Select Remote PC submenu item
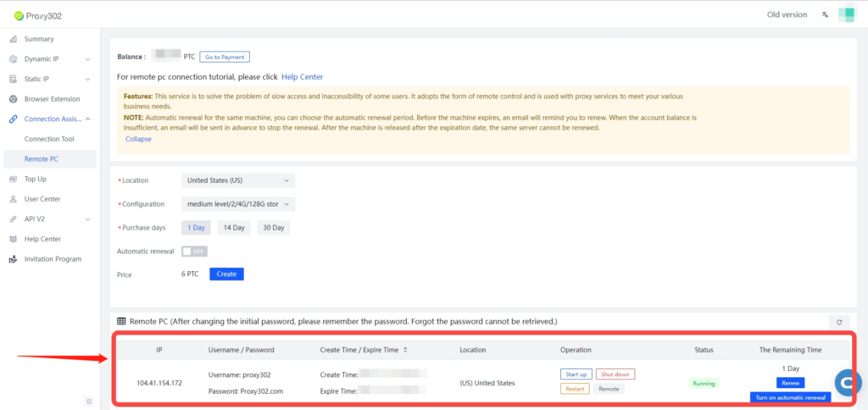 click(50, 158)
